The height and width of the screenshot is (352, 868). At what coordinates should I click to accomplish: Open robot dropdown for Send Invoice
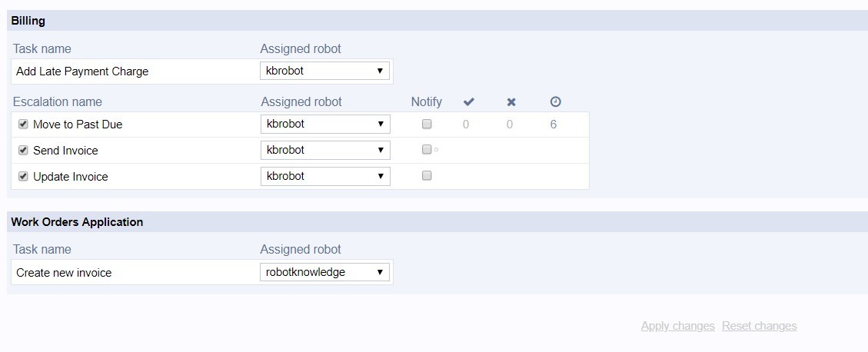coord(325,150)
